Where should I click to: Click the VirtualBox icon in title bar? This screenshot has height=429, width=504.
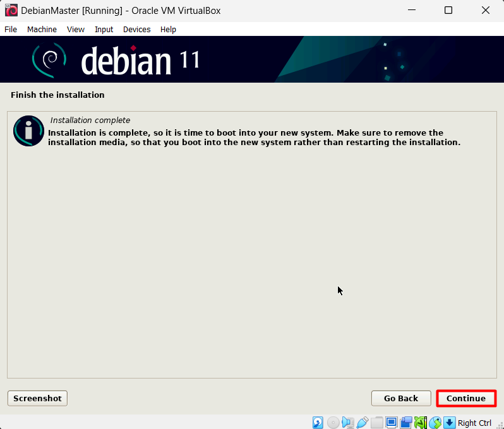point(11,10)
